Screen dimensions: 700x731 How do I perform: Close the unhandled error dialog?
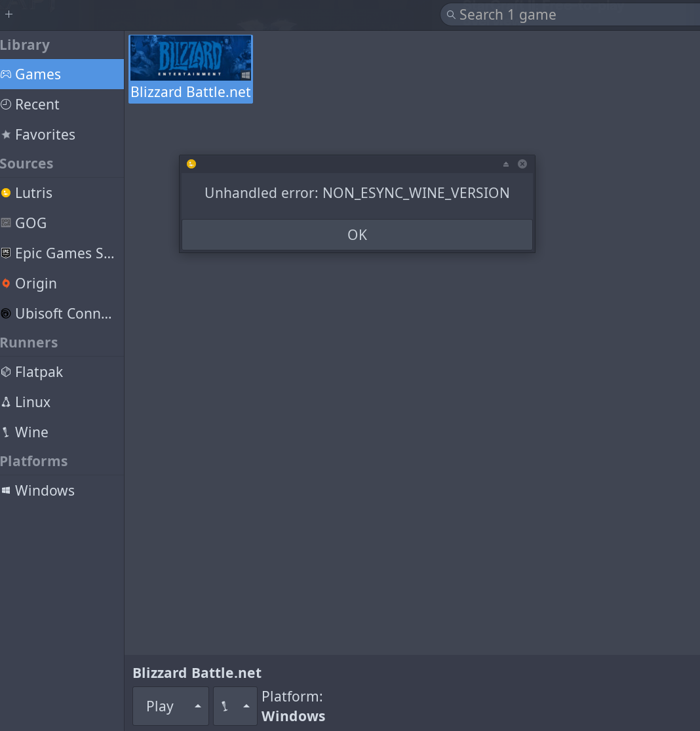(x=522, y=164)
